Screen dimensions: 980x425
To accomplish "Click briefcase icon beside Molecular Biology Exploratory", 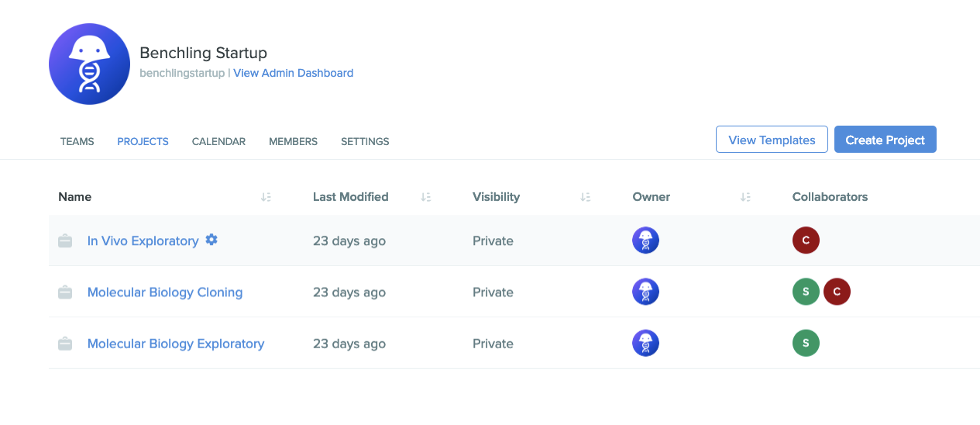I will [x=65, y=344].
